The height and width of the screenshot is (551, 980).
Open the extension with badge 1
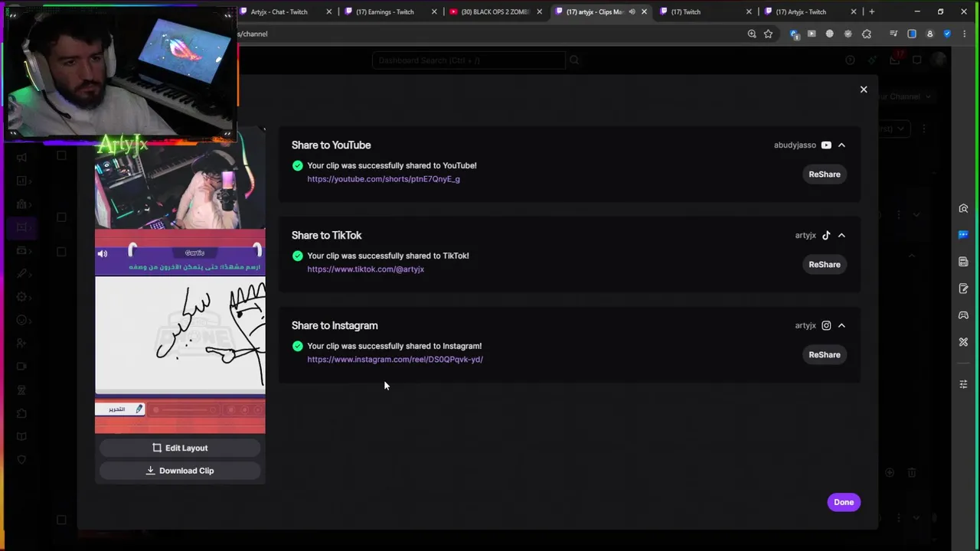[x=794, y=34]
